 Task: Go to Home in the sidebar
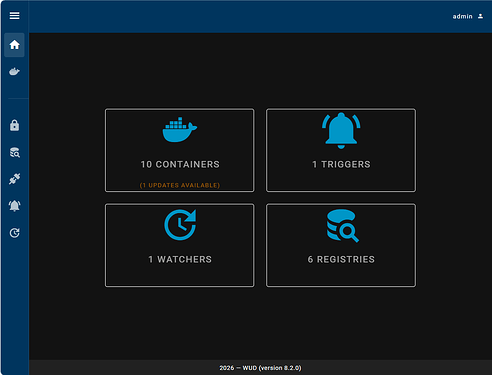tap(14, 45)
